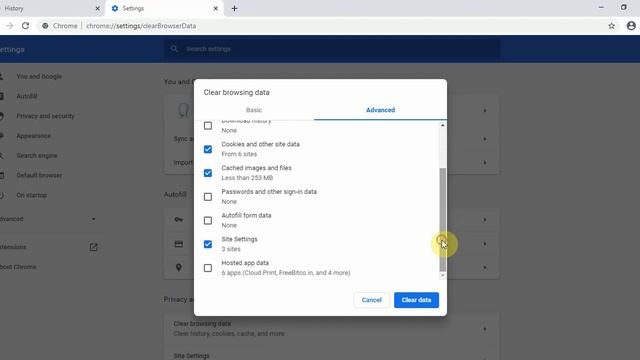The width and height of the screenshot is (640, 360).
Task: Click the dialog scrollbar down arrow
Action: (x=442, y=276)
